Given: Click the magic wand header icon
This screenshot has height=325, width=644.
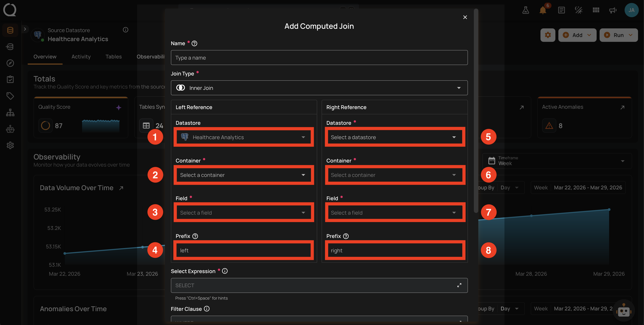Looking at the screenshot, I should pyautogui.click(x=579, y=10).
